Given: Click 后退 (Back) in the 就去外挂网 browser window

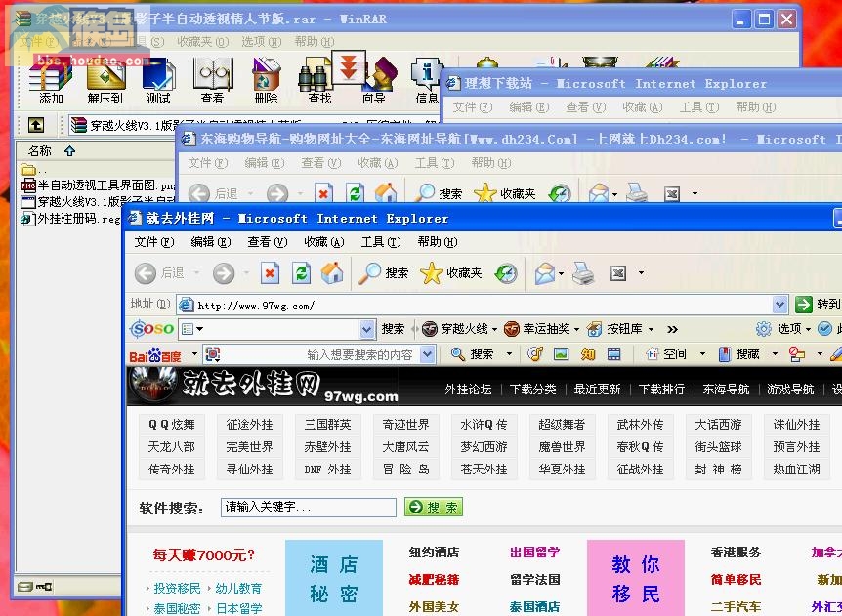Looking at the screenshot, I should [x=158, y=273].
